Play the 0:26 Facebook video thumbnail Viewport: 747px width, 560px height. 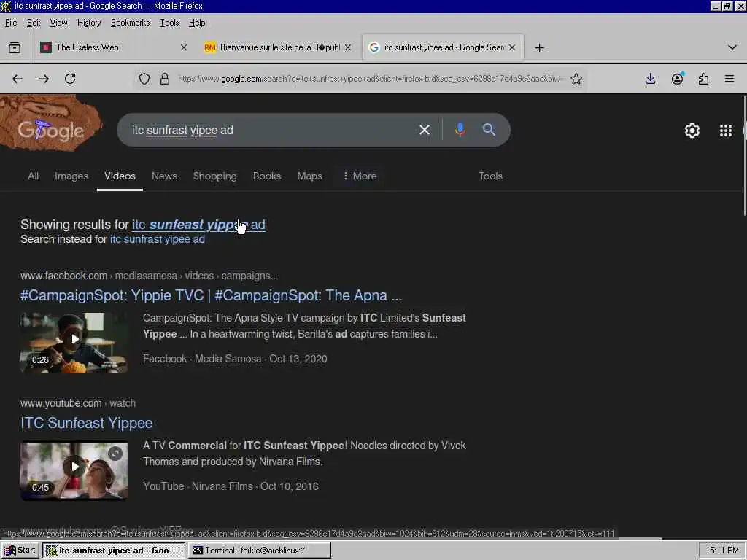tap(74, 343)
